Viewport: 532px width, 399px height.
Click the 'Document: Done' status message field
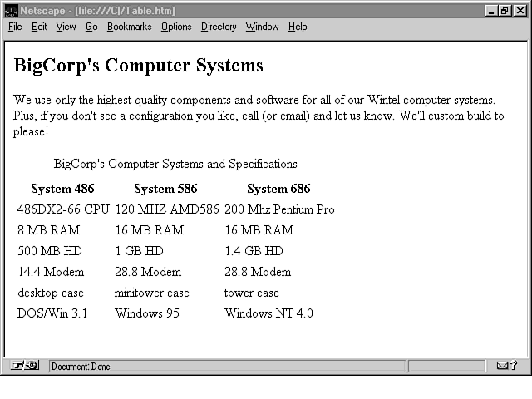tap(224, 366)
